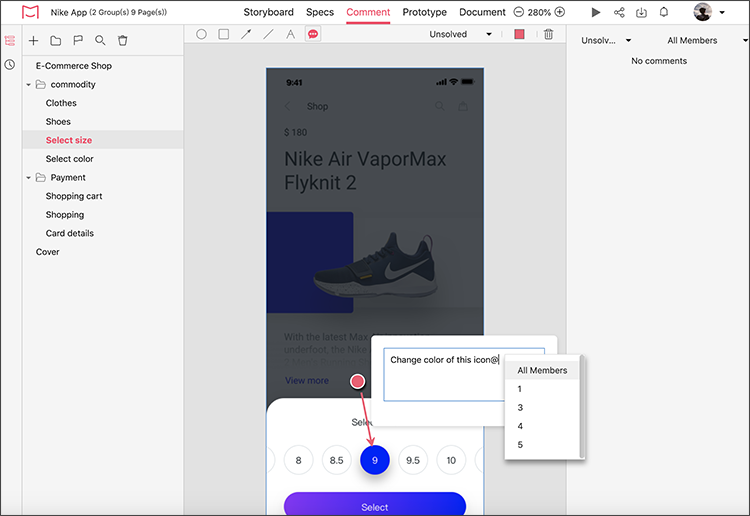Open the Unsolv... filter in comments panel

(x=606, y=41)
